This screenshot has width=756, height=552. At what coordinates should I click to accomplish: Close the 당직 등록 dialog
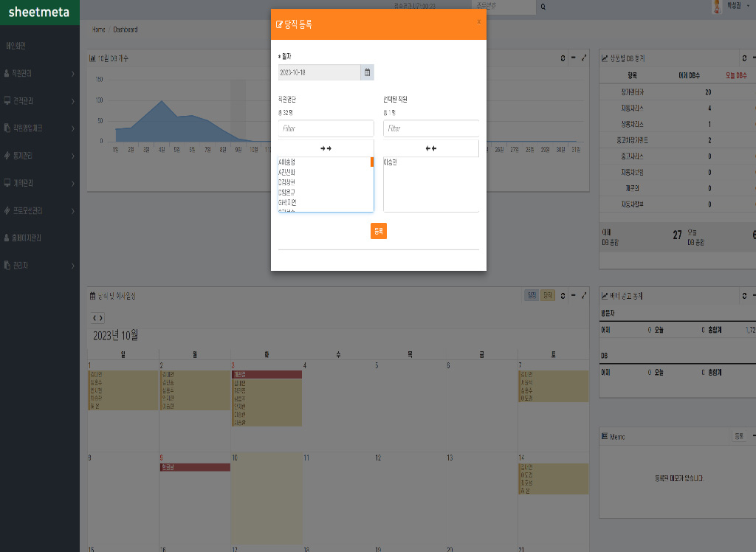click(x=478, y=22)
